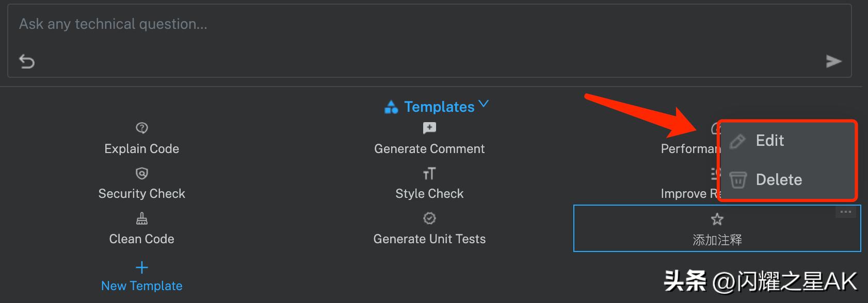This screenshot has width=868, height=303.
Task: Click the New Template link
Action: click(x=142, y=286)
